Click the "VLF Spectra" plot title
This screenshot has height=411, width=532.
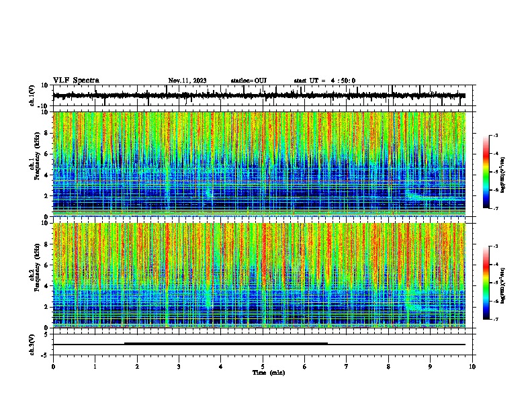click(76, 81)
